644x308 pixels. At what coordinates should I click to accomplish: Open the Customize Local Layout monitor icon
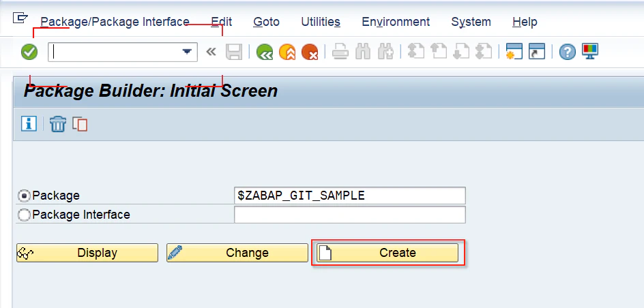pyautogui.click(x=590, y=52)
